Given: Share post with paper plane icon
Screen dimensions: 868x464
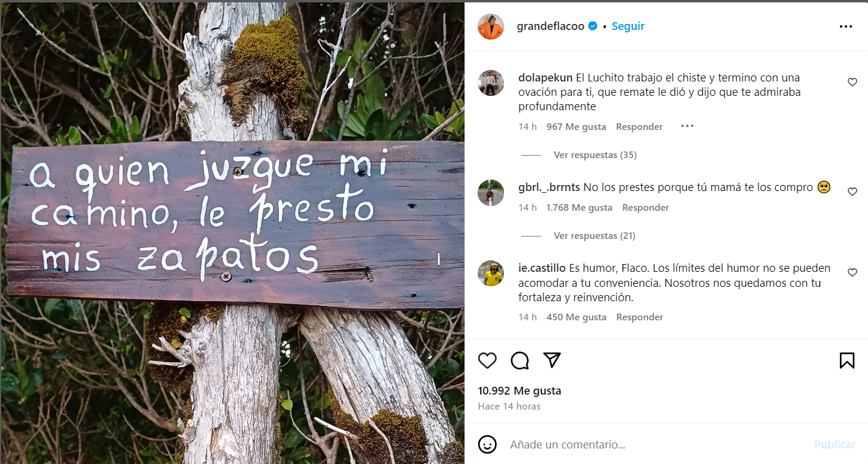Looking at the screenshot, I should (x=552, y=360).
